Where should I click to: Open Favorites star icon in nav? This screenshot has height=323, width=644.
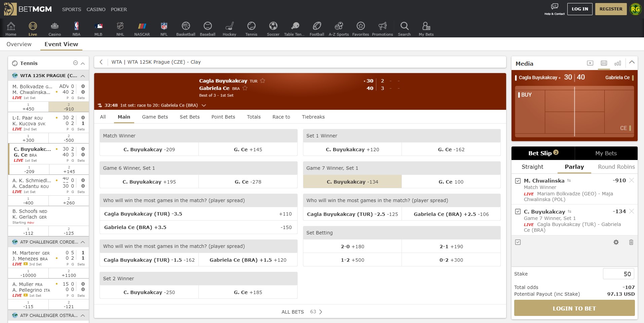coord(361,26)
